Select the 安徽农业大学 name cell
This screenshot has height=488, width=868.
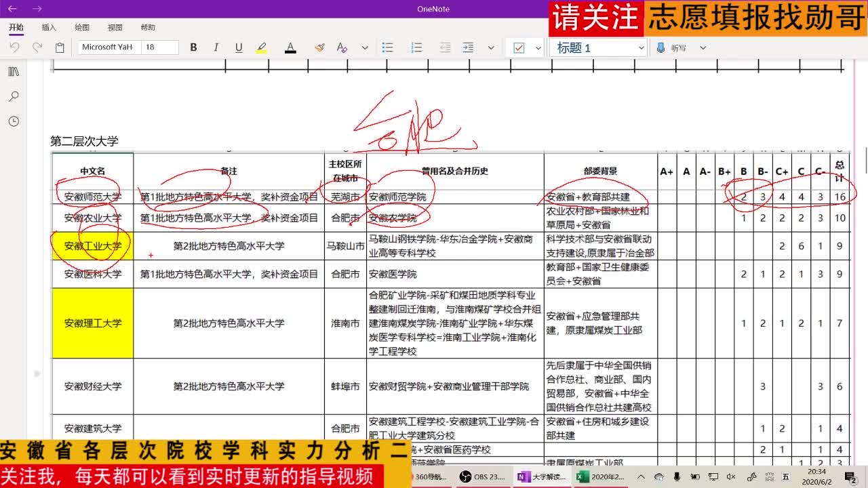(x=93, y=218)
